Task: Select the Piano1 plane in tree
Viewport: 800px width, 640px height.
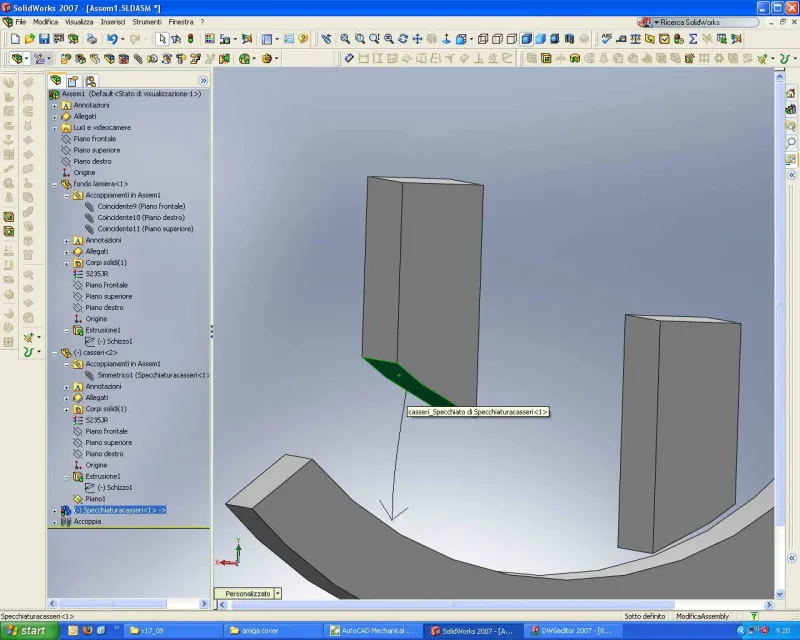Action: (95, 499)
